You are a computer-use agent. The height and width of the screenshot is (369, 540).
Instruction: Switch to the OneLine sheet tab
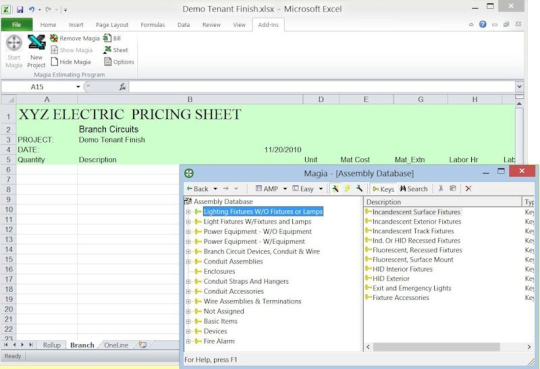click(x=116, y=345)
